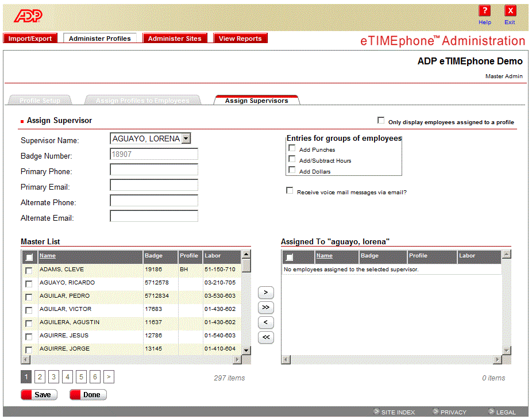Assign all employees with >> button
This screenshot has width=532, height=419.
click(x=266, y=307)
